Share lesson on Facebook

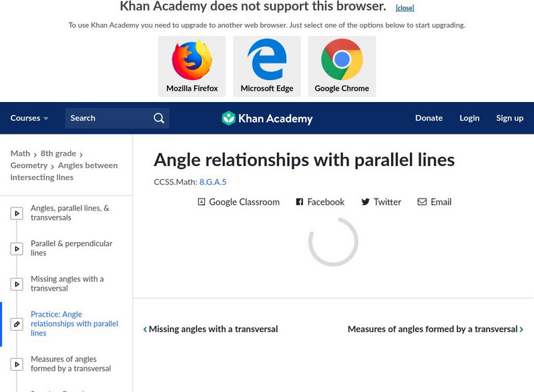pos(320,202)
